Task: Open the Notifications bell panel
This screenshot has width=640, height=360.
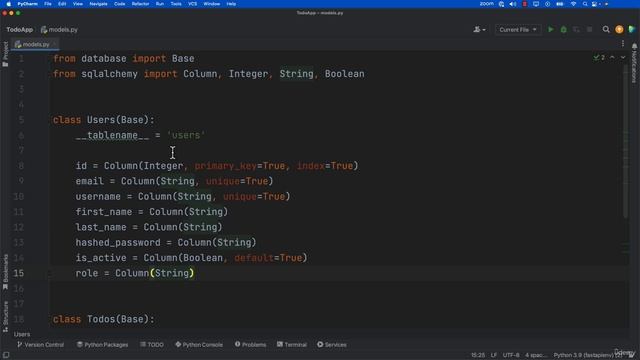Action: (x=634, y=63)
